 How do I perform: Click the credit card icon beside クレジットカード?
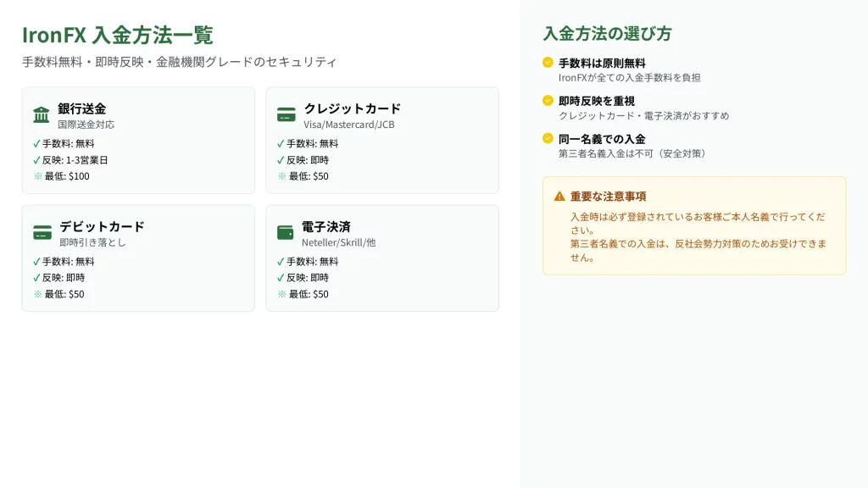tap(287, 115)
